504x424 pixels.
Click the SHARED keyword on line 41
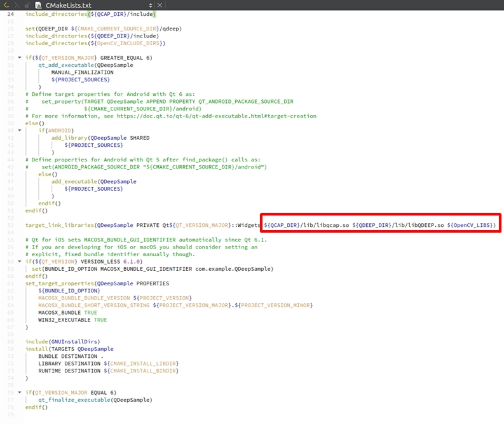(x=139, y=138)
